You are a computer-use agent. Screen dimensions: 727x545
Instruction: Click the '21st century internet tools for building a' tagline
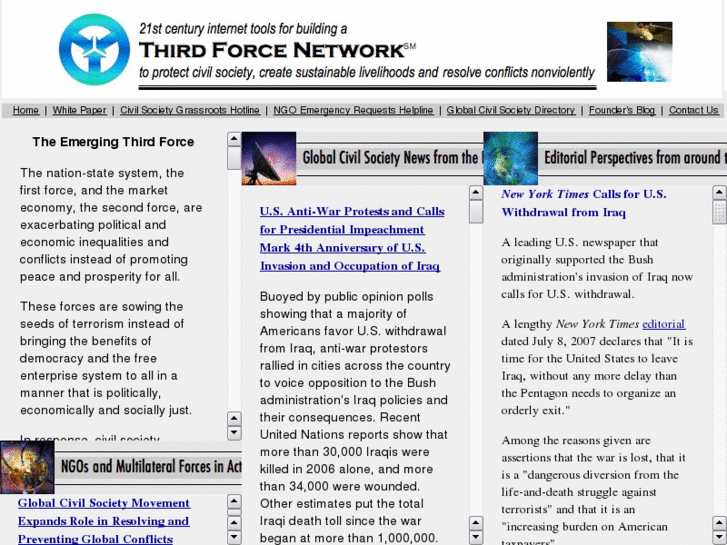[243, 29]
